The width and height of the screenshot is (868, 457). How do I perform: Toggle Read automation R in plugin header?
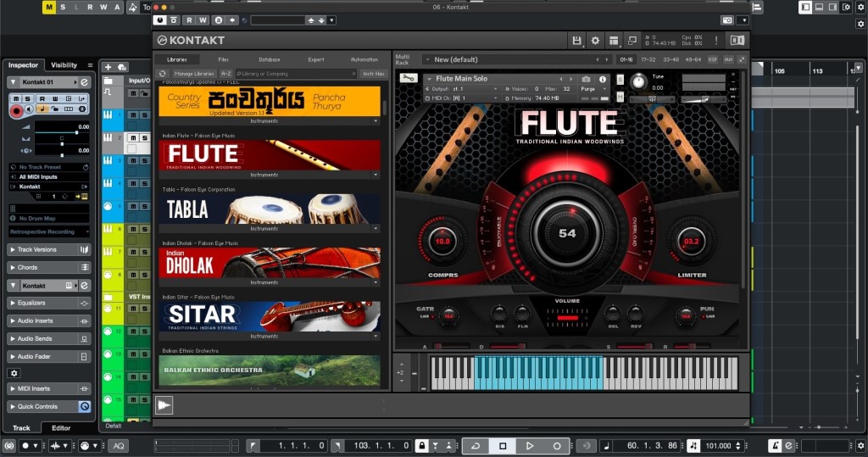coord(189,20)
